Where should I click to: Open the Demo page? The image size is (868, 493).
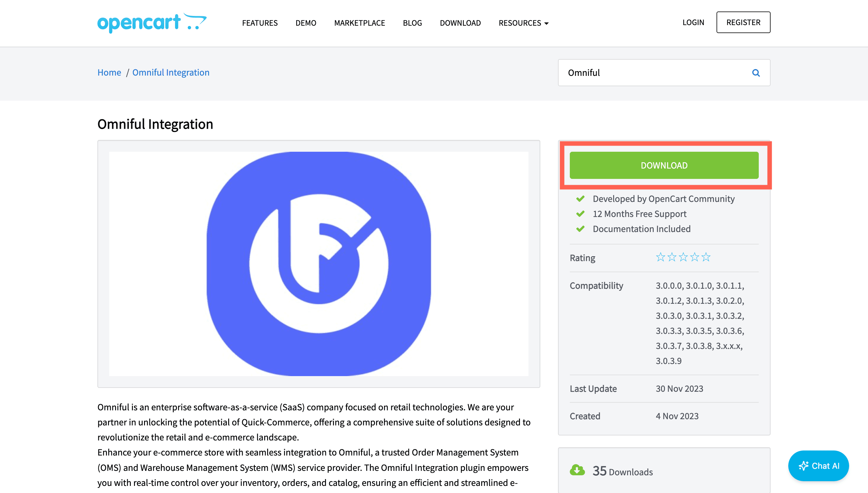tap(306, 23)
